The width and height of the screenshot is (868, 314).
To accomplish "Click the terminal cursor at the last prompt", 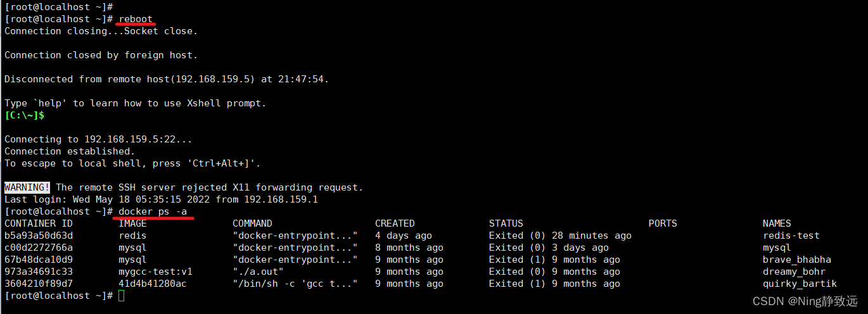I will (x=122, y=296).
